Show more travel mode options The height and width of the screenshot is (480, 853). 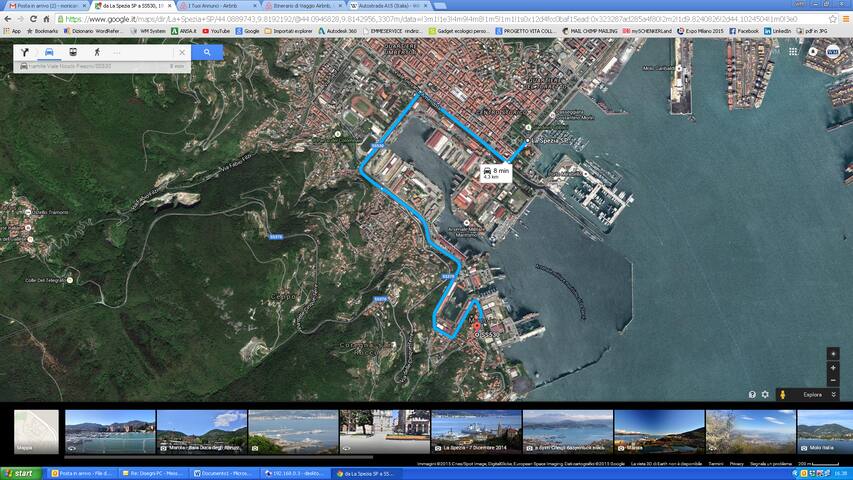tap(117, 52)
